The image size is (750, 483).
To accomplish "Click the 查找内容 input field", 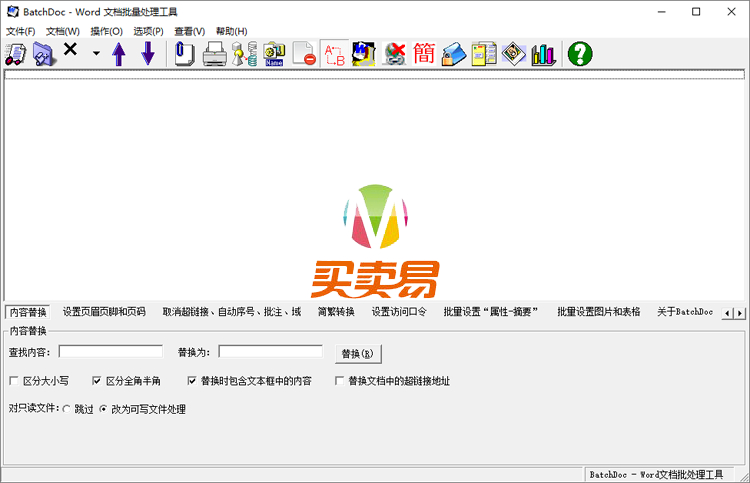I will pyautogui.click(x=110, y=351).
